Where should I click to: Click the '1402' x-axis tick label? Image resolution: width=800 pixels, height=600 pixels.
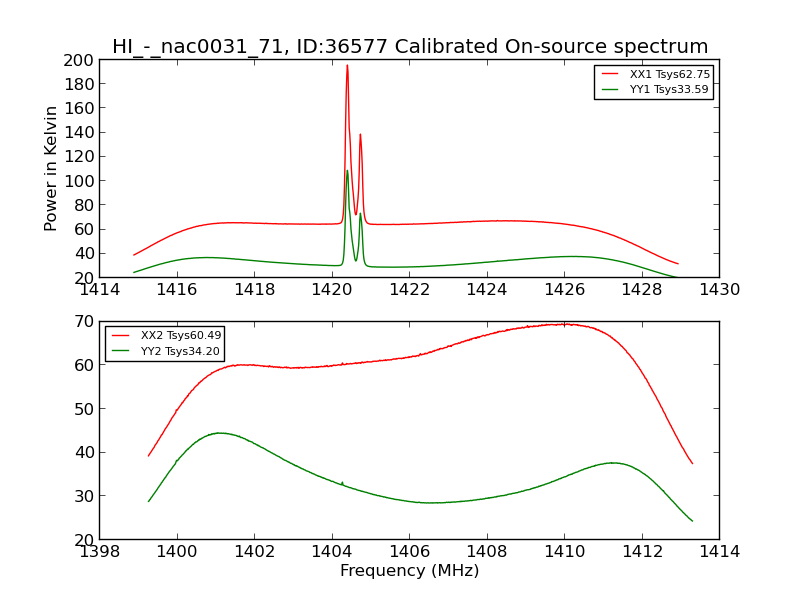coord(255,552)
